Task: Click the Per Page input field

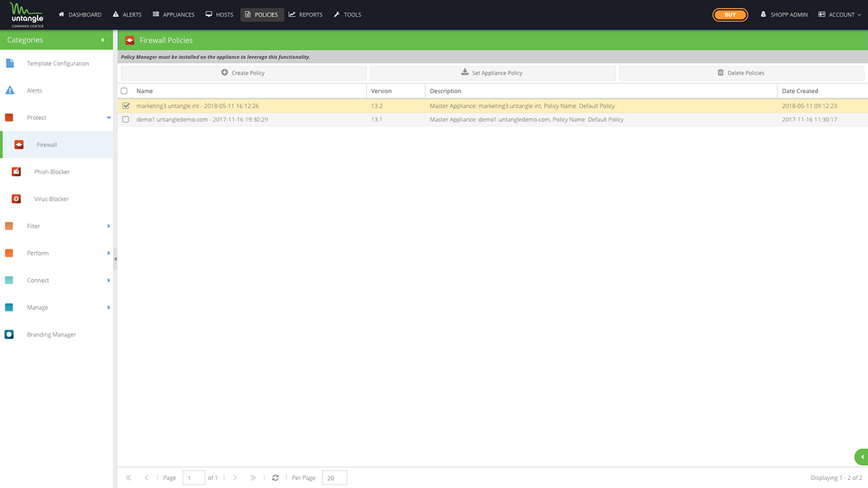Action: pyautogui.click(x=334, y=478)
